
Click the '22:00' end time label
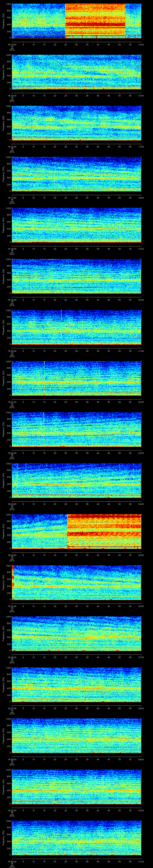141,402
